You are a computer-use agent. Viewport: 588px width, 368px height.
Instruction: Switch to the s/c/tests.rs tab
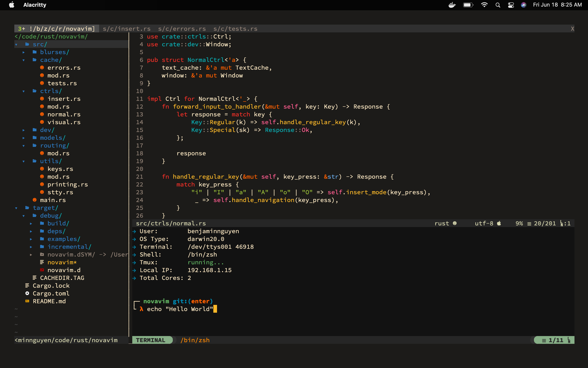235,28
